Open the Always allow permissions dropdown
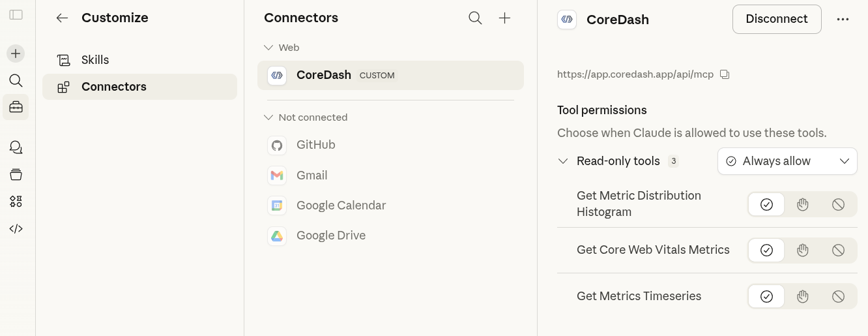Screen dimensions: 868x336 (x=787, y=161)
